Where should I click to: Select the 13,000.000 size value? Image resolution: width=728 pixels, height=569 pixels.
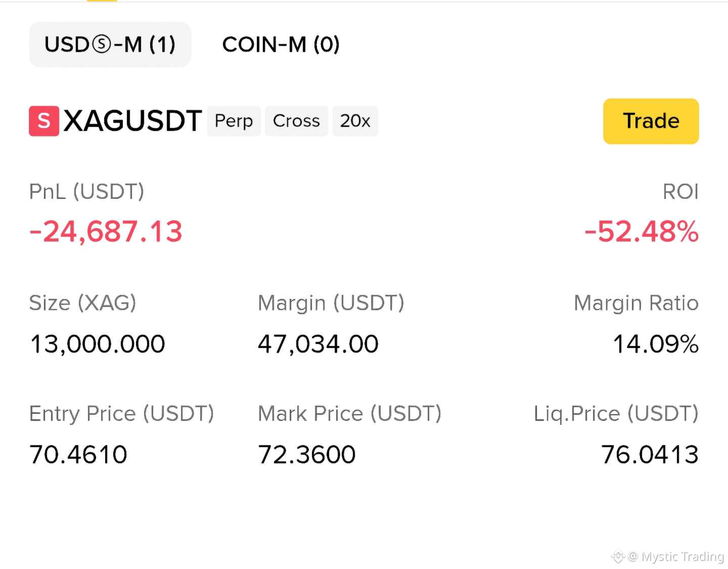point(98,344)
